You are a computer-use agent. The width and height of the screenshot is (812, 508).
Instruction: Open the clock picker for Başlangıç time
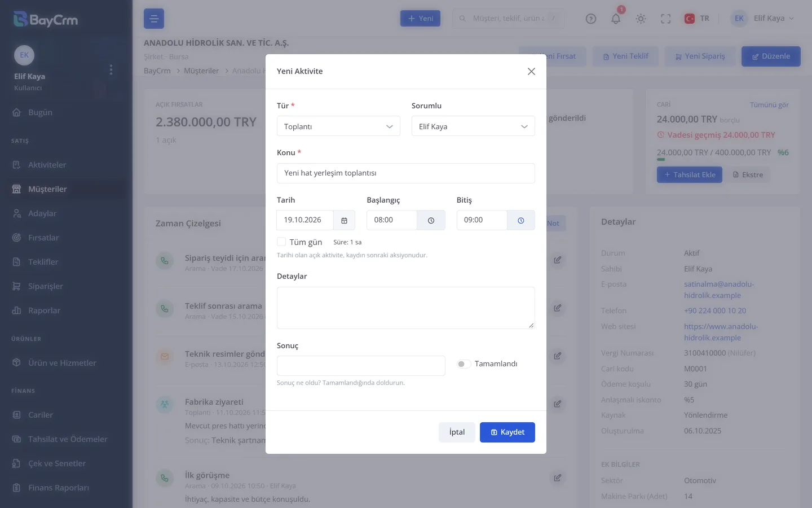coord(431,220)
